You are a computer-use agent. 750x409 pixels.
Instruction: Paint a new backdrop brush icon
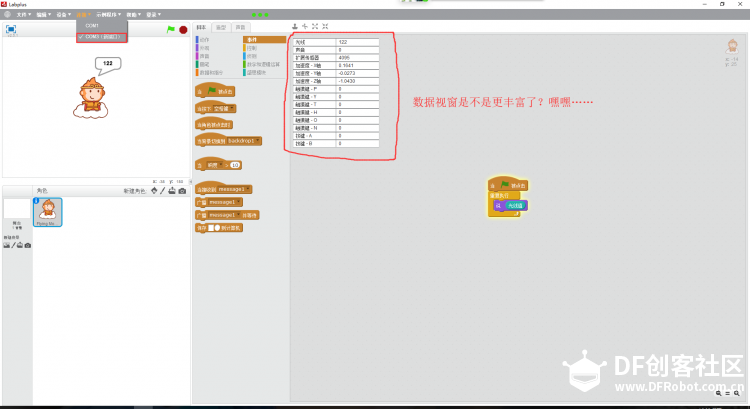(x=13, y=245)
